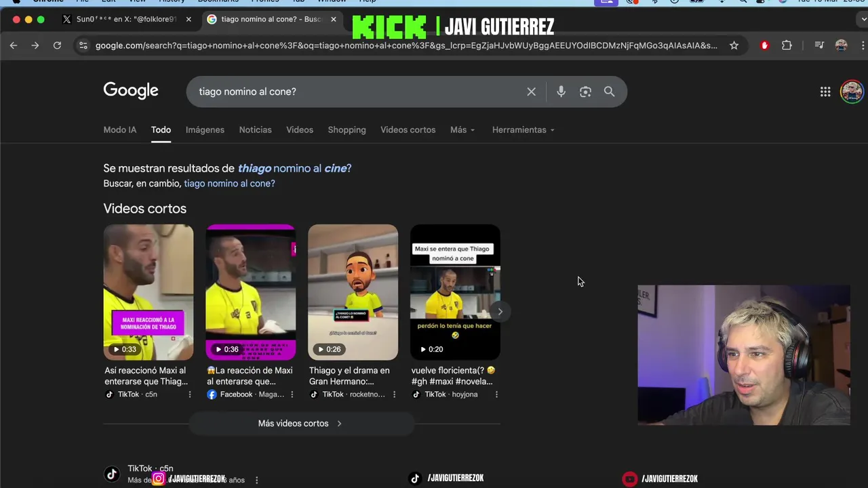Open options for the Facebook Maga video
The image size is (868, 488).
coord(292,394)
